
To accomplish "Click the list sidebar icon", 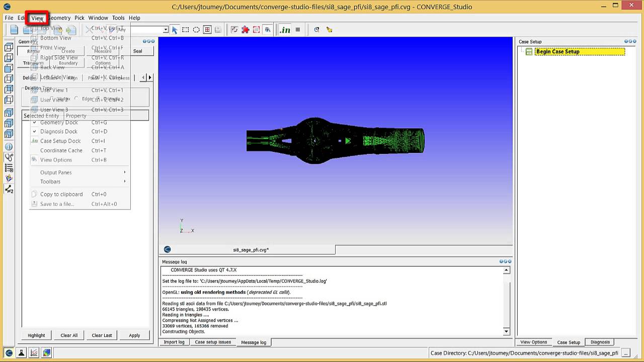I will pyautogui.click(x=9, y=168).
